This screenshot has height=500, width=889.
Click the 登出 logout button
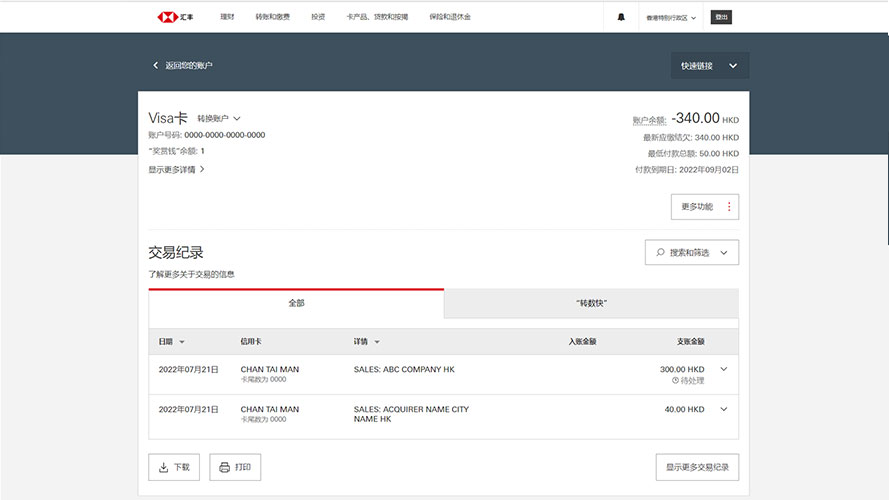721,17
